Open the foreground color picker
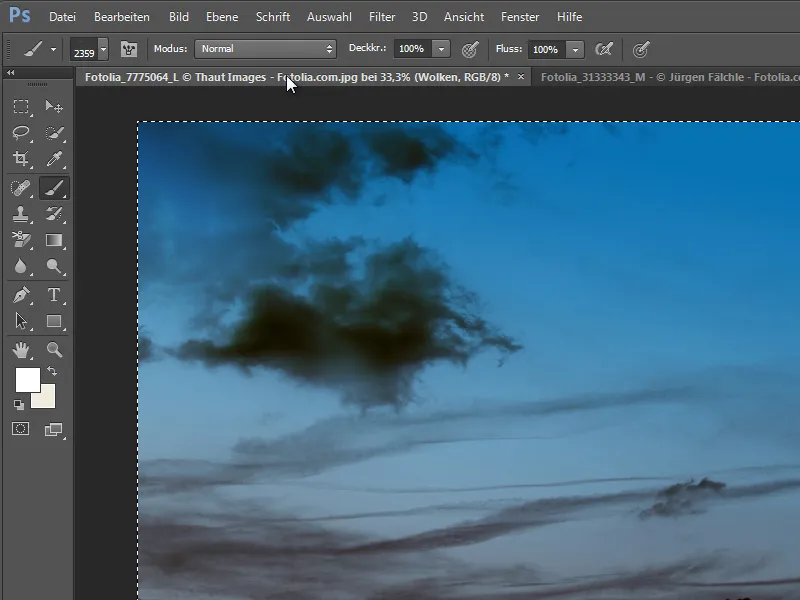 click(28, 380)
